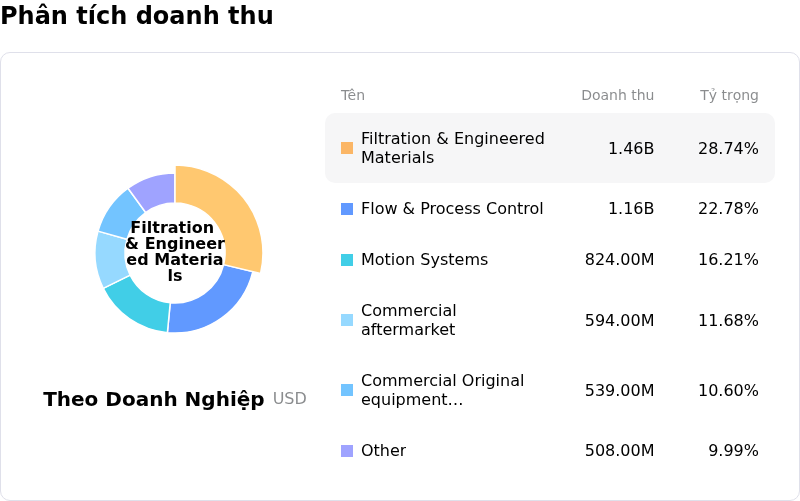
Task: Click the orange Filtration legend swatch
Action: (347, 148)
